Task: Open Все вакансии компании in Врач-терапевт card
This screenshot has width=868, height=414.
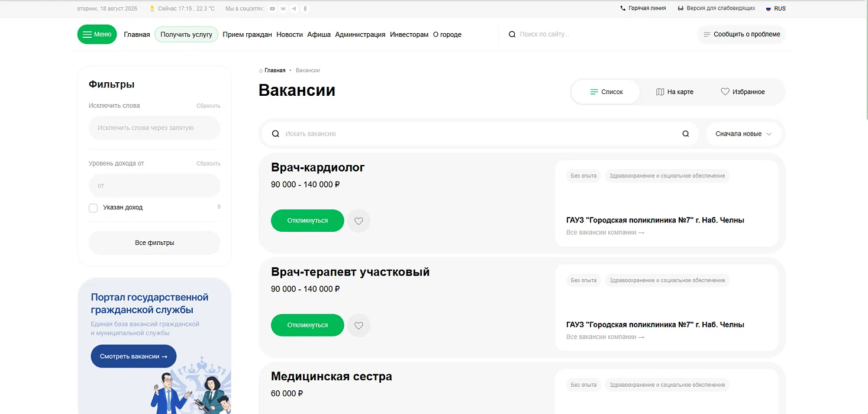Action: click(x=605, y=337)
